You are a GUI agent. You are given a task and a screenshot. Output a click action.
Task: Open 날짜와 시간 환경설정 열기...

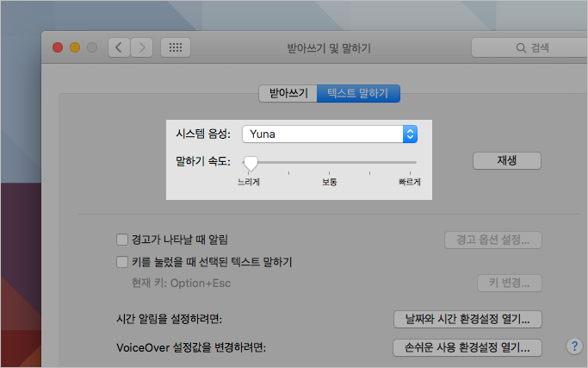pos(467,320)
